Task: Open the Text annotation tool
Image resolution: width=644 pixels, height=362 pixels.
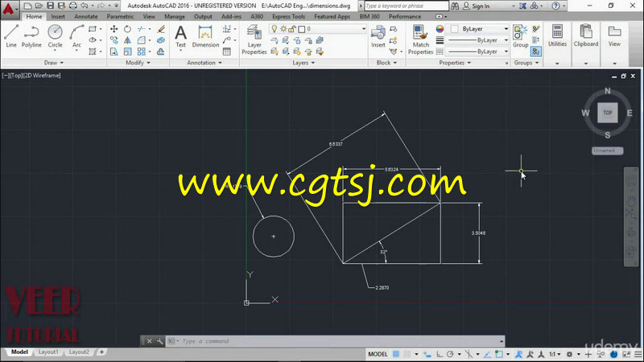Action: 180,36
